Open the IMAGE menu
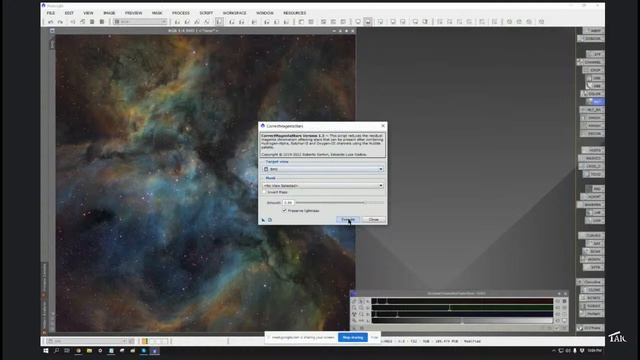Image resolution: width=640 pixels, height=360 pixels. click(x=109, y=13)
